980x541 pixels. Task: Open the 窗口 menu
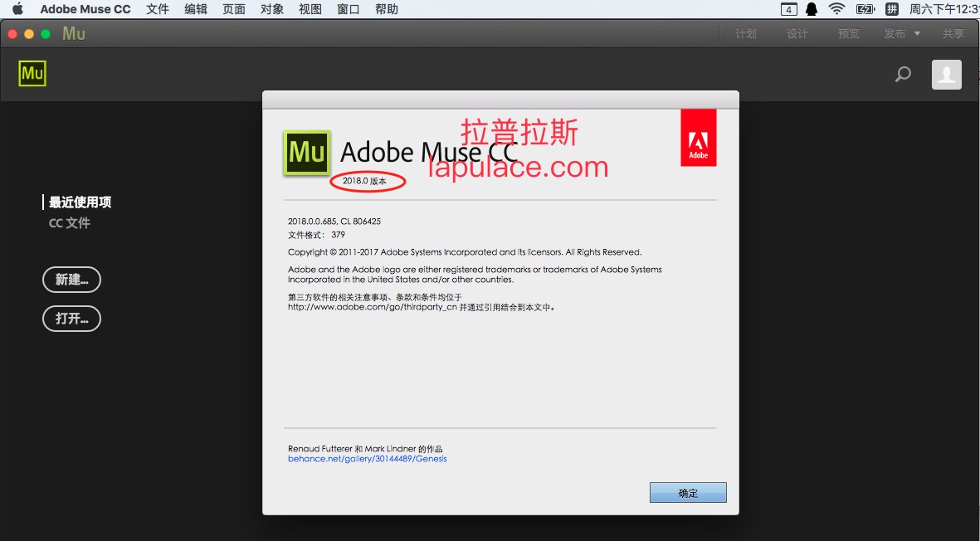click(349, 9)
